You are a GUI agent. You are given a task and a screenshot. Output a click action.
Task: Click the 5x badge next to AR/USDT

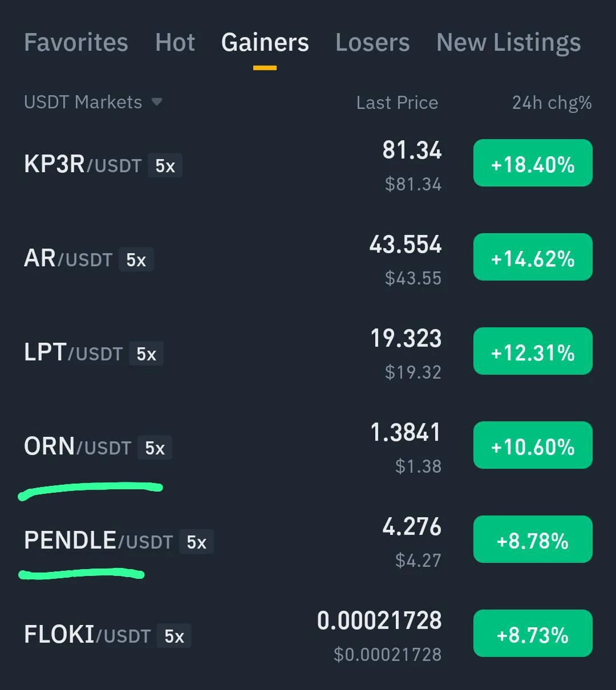(x=136, y=259)
